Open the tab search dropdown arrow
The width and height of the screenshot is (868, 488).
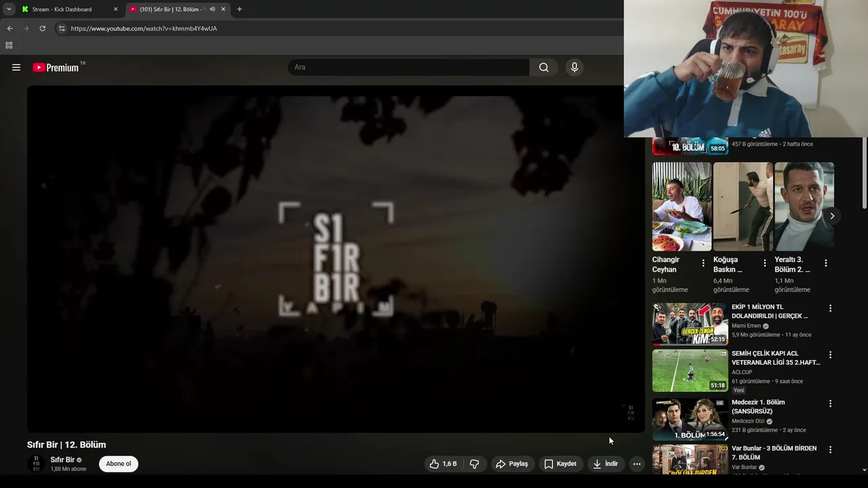click(9, 9)
